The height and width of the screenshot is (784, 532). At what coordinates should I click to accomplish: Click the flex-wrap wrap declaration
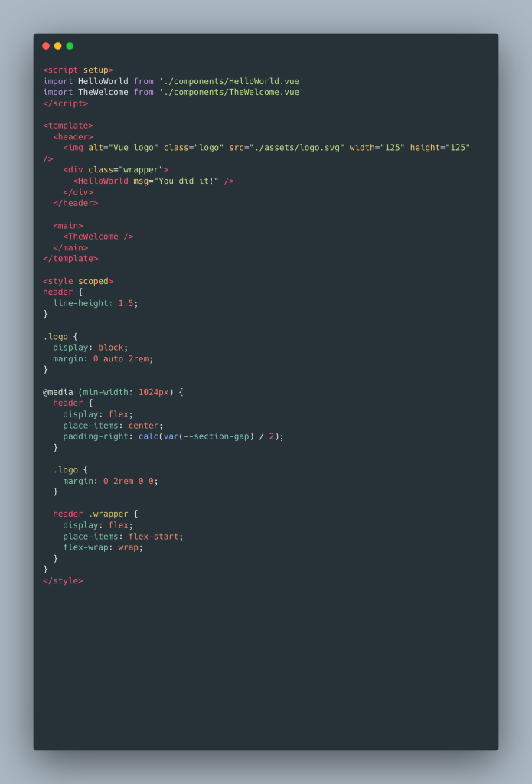(x=103, y=547)
